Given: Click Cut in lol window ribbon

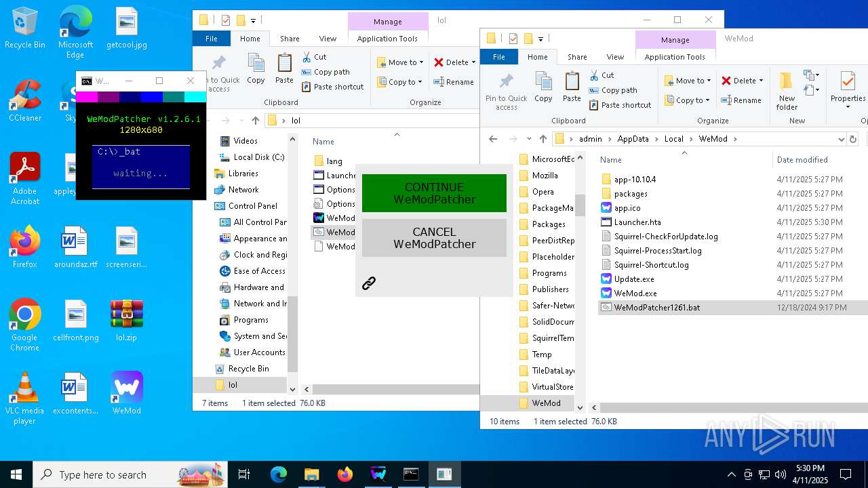Looking at the screenshot, I should (314, 57).
